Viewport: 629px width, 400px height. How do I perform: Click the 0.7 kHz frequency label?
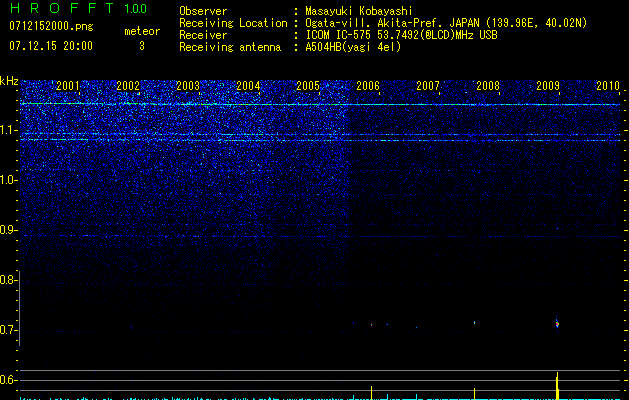click(8, 330)
